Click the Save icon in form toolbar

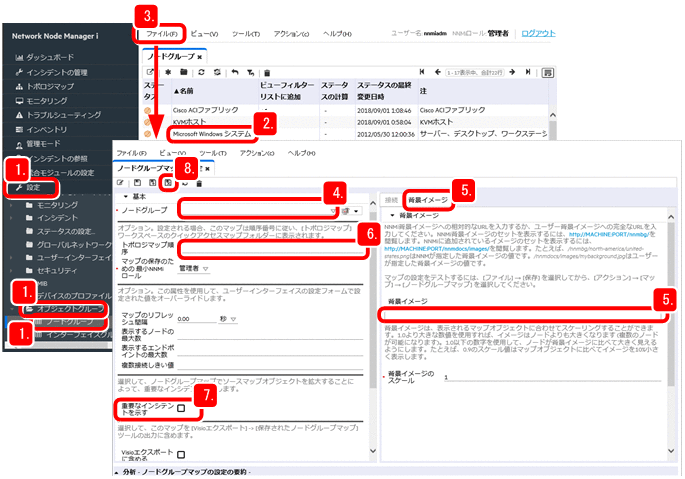[x=137, y=183]
